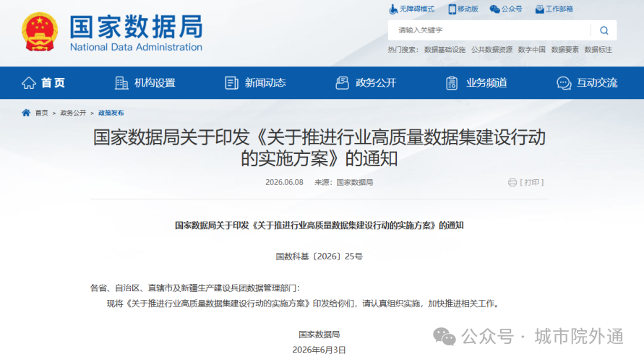The image size is (644, 362).
Task: Click the search magnifier icon
Action: (604, 30)
